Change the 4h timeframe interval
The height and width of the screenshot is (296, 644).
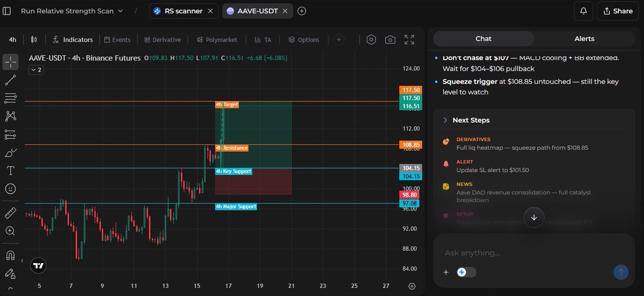point(12,40)
